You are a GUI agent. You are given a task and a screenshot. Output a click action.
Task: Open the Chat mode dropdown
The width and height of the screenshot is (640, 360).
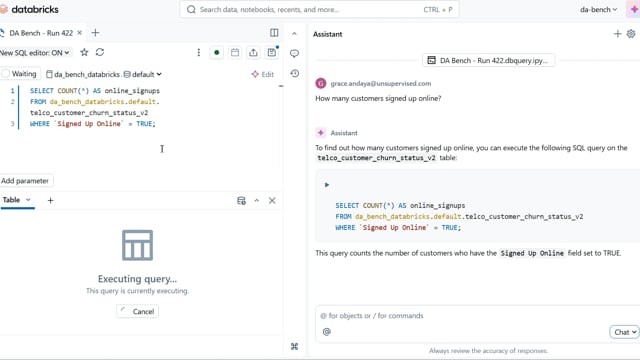624,332
